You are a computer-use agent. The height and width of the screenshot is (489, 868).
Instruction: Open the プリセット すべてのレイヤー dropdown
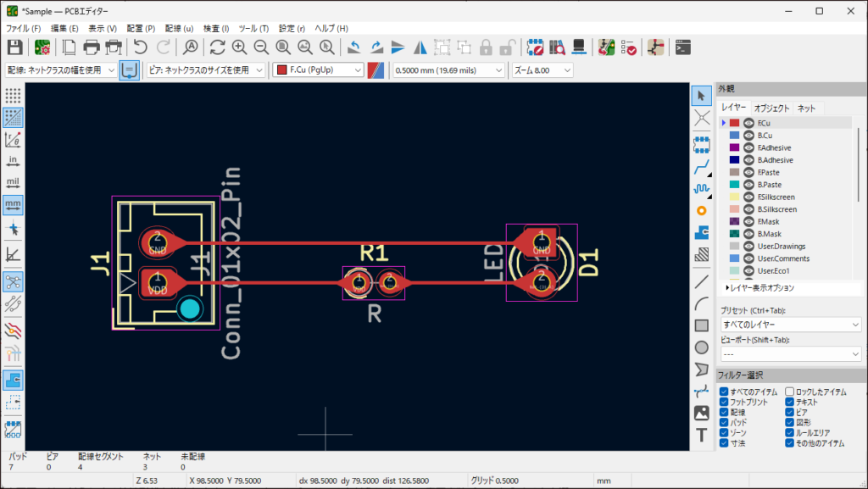click(x=790, y=325)
